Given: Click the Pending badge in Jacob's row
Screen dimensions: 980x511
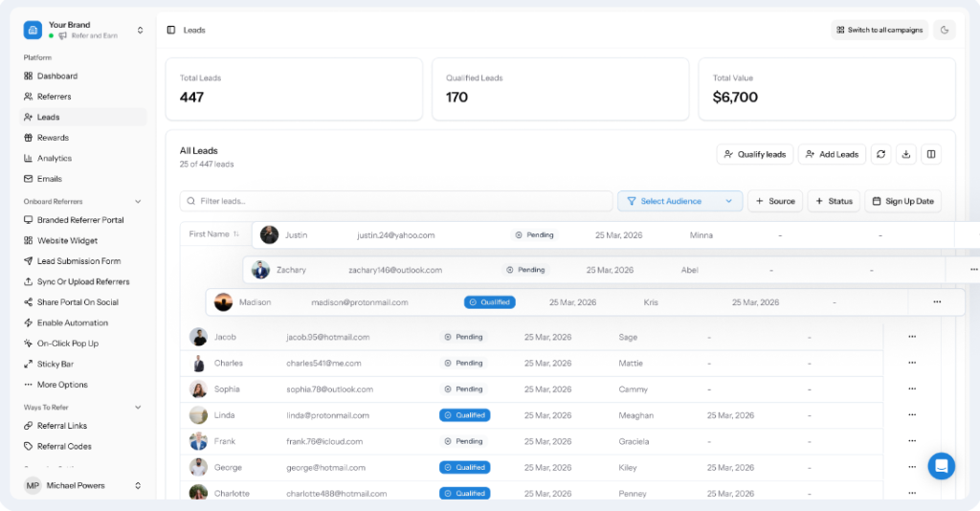Looking at the screenshot, I should point(463,337).
